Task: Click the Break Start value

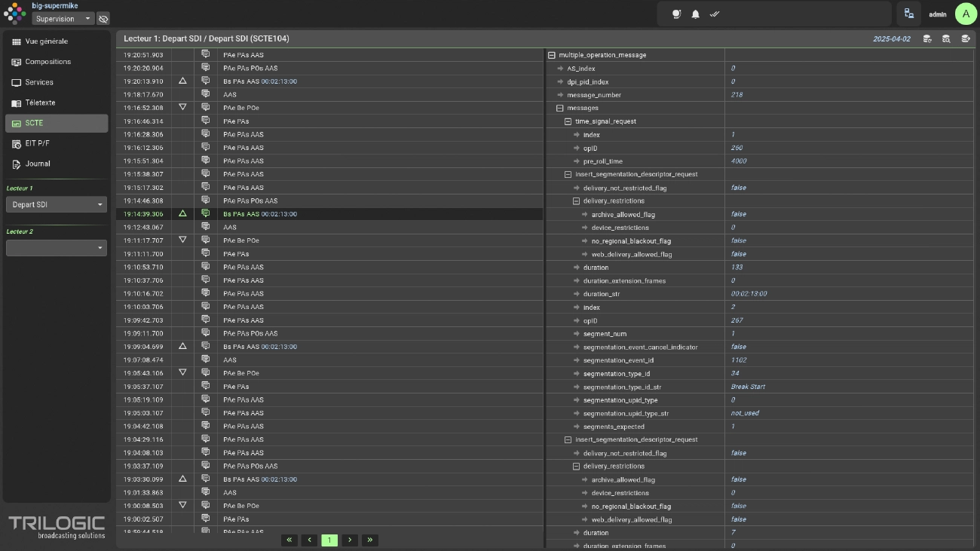Action: pos(748,387)
